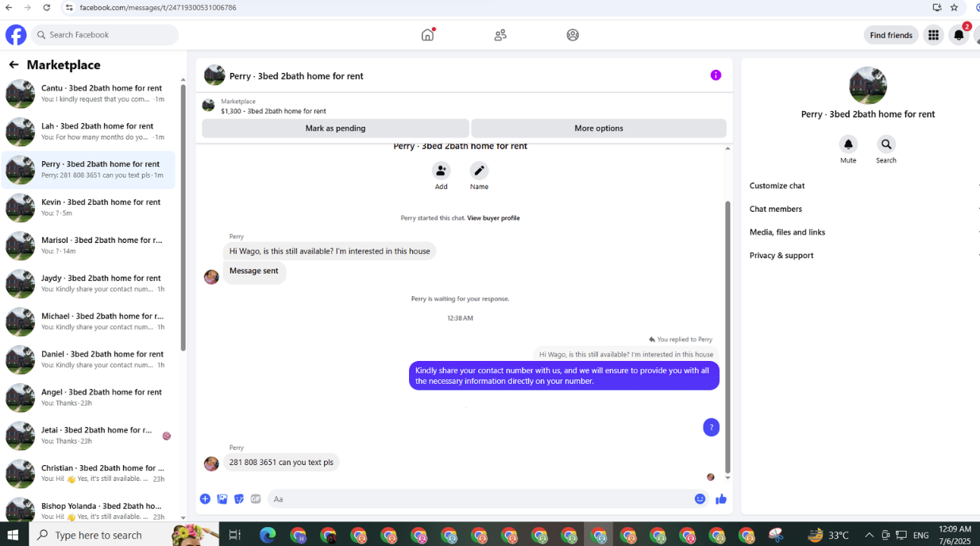Click the ENG language indicator
This screenshot has width=980, height=546.
point(921,536)
